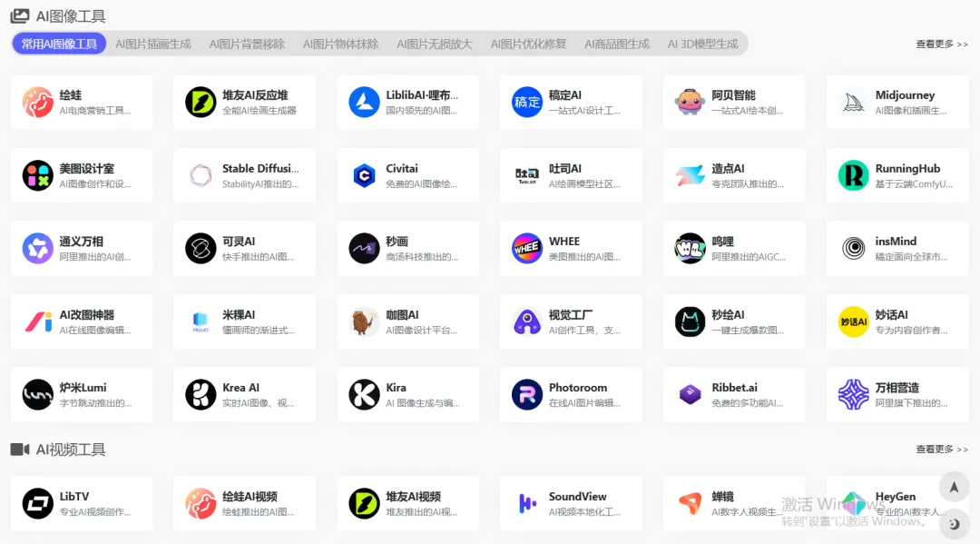Screen dimensions: 980x544
Task: Click the Krea AI description 实时AI图像
Action: coord(258,403)
